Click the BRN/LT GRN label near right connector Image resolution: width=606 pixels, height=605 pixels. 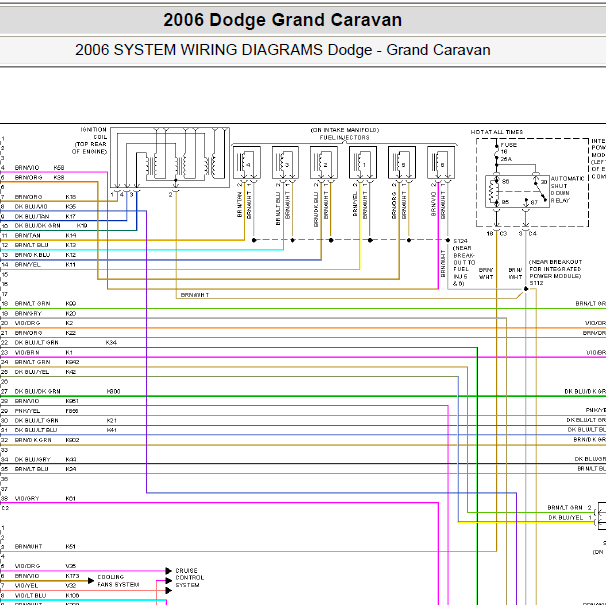pos(565,508)
